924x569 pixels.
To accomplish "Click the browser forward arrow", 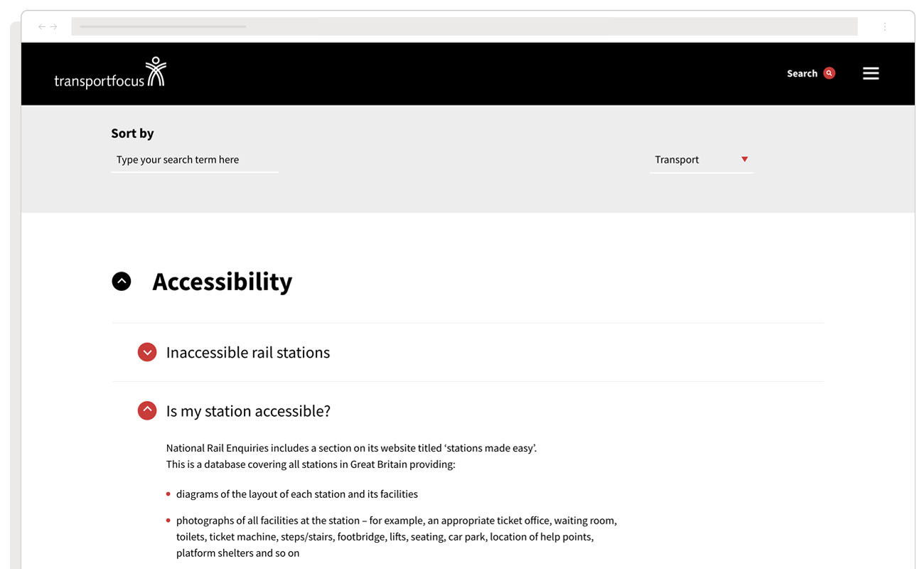I will 53,27.
